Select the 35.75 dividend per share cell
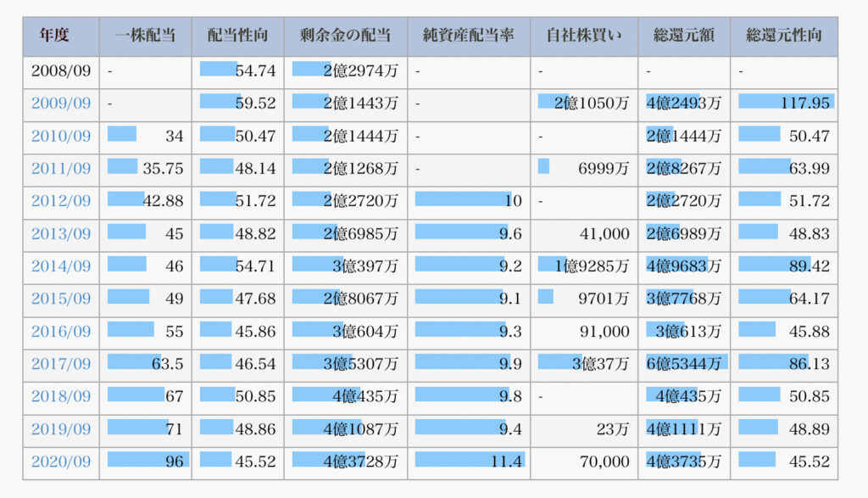868x498 pixels. (146, 170)
